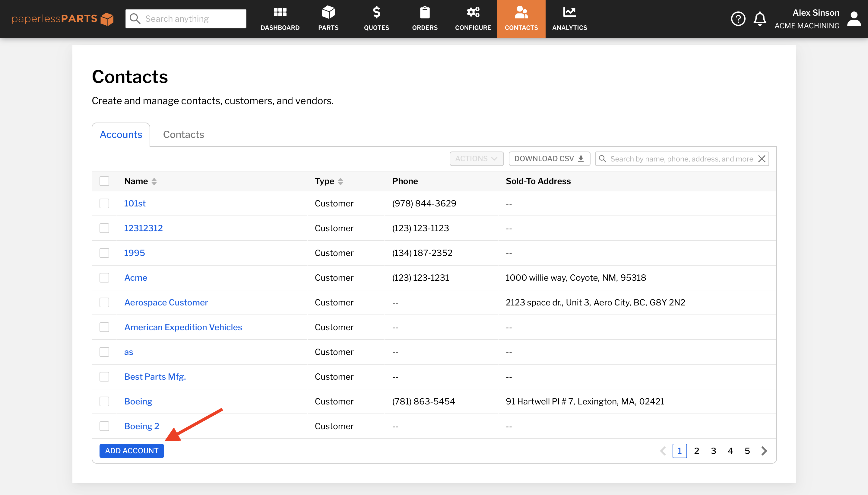Go to Parts cube icon
868x495 pixels.
coord(328,13)
